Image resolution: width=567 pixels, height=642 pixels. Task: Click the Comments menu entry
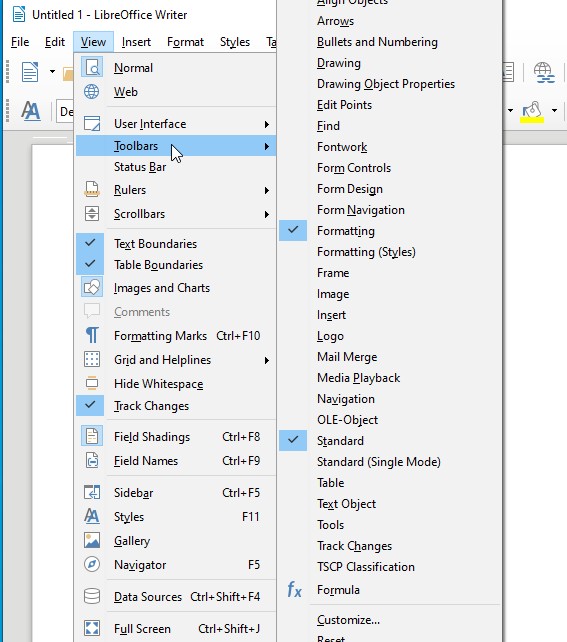tap(176, 312)
